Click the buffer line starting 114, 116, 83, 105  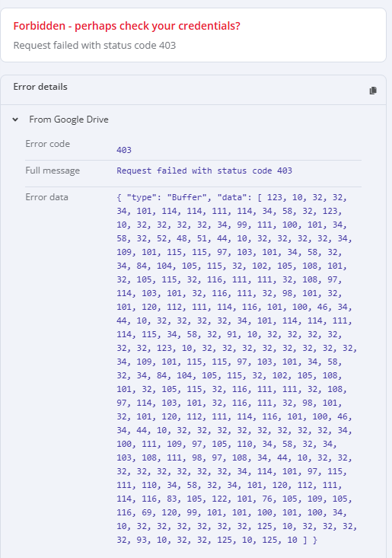coord(234,499)
